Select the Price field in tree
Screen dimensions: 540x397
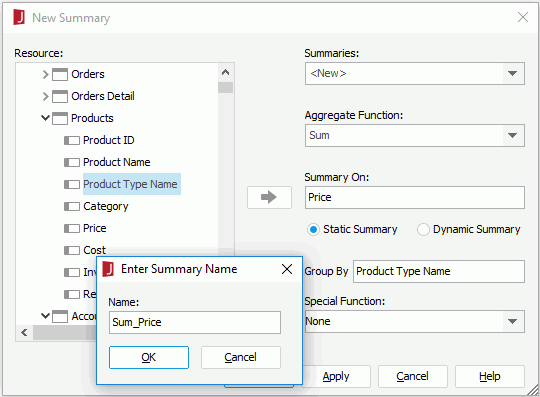95,229
